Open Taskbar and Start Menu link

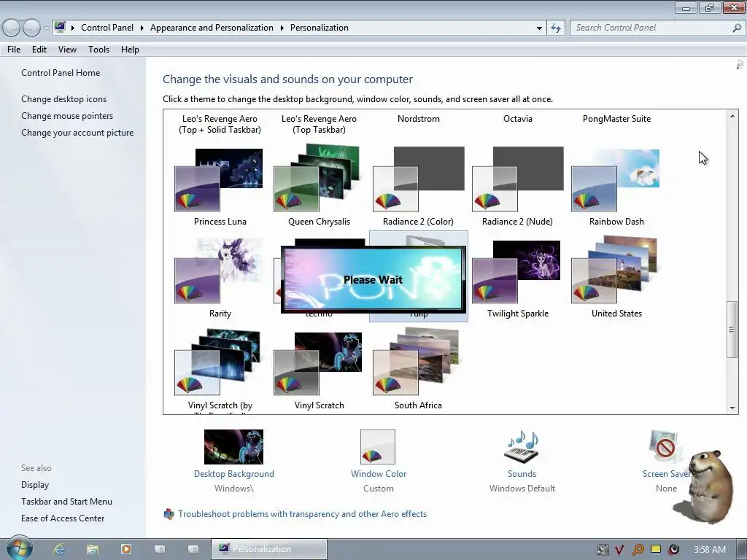point(66,502)
